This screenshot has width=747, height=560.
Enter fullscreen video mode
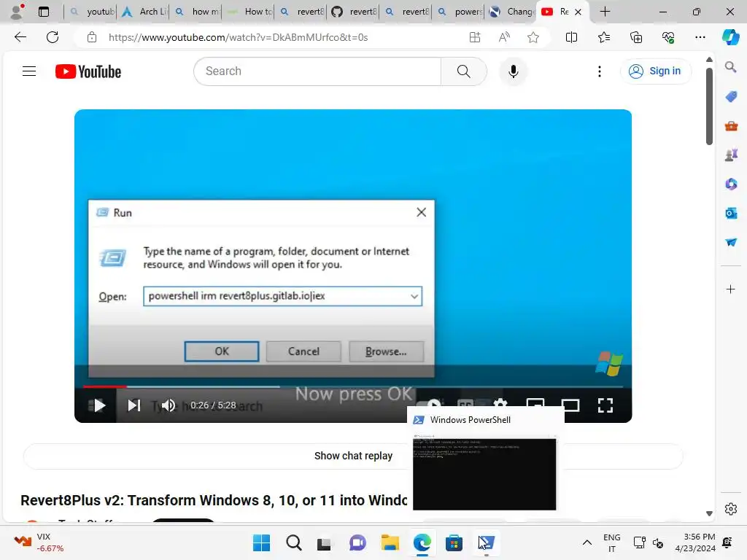[605, 405]
